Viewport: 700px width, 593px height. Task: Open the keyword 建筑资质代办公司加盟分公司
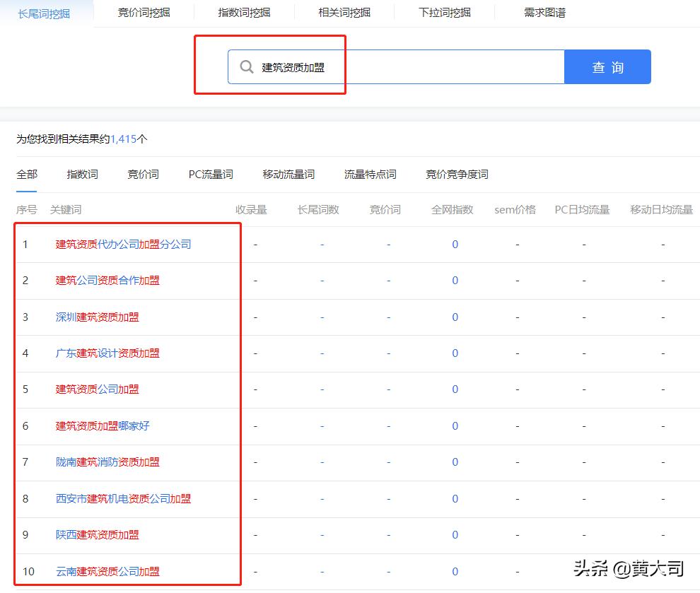point(122,244)
